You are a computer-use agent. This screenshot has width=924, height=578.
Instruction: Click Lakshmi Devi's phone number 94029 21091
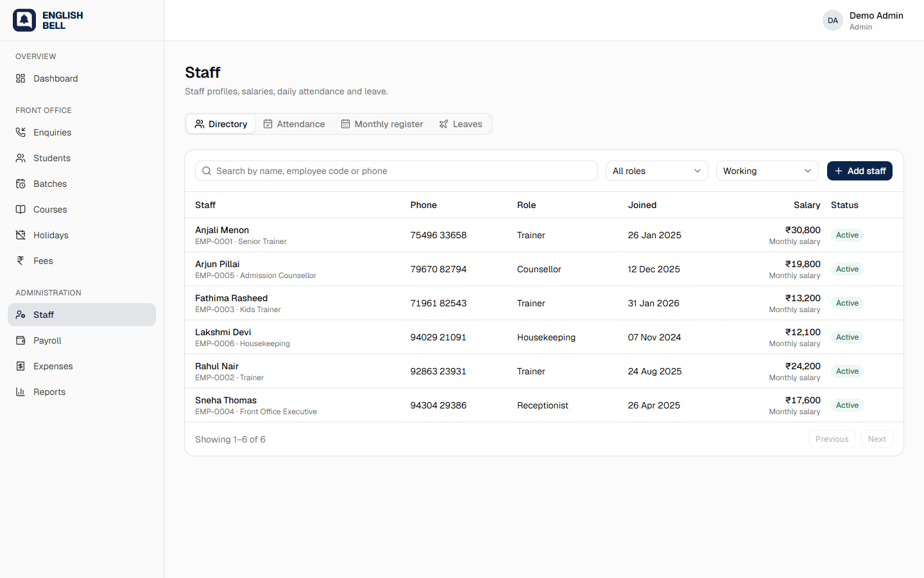pos(438,337)
